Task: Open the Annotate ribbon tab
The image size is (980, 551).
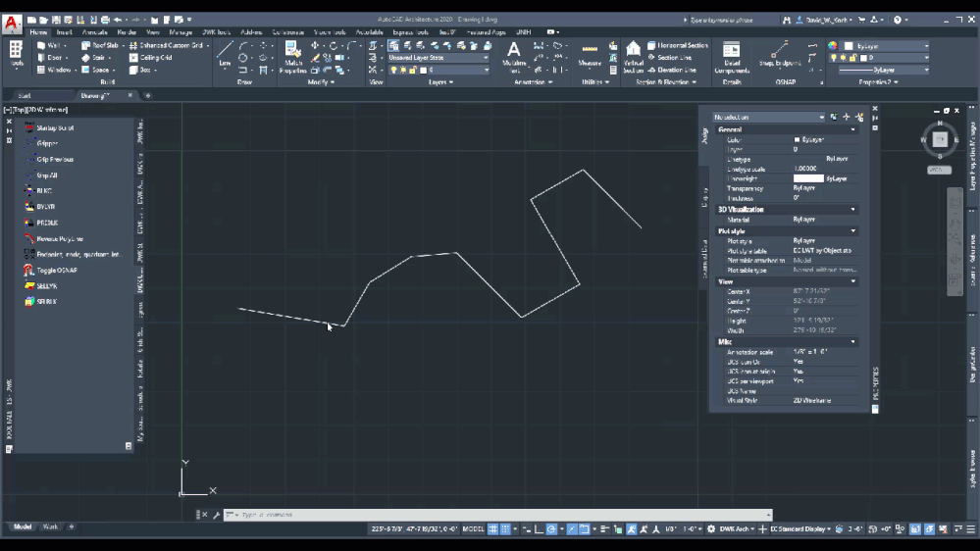Action: (x=94, y=31)
